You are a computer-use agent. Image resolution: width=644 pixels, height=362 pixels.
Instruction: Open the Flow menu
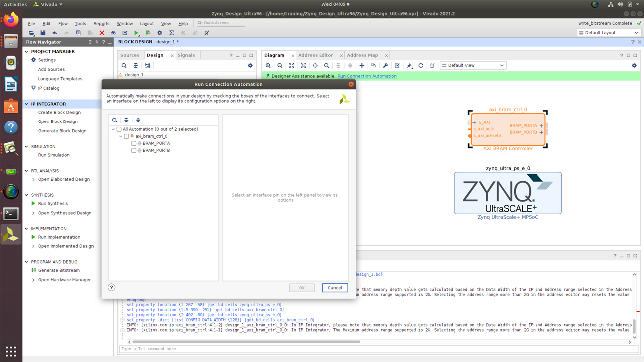click(63, 23)
